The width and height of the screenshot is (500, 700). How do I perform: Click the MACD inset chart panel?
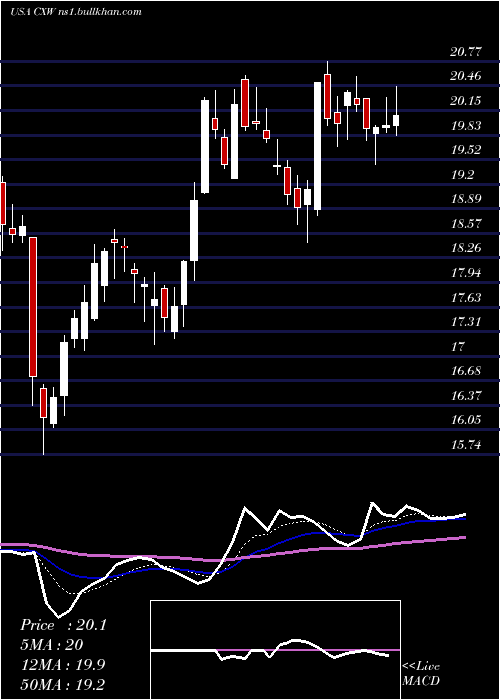tap(275, 650)
